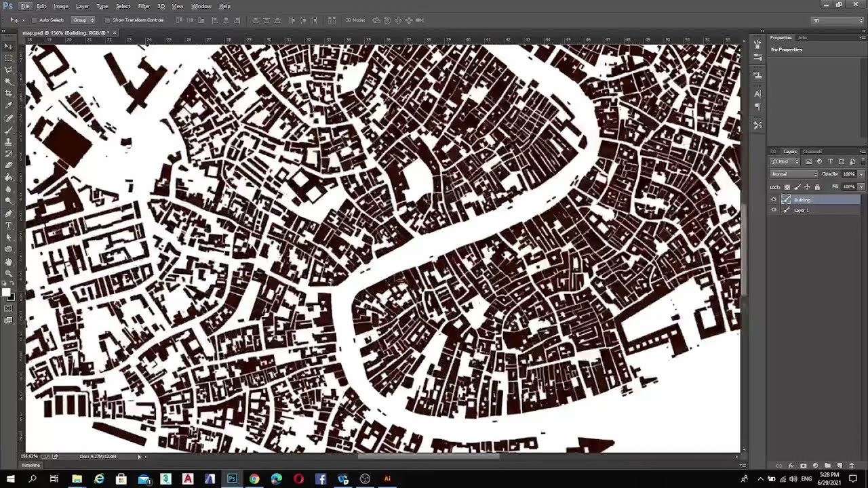Select the Dodge tool
Viewport: 868px width, 488px height.
9,200
